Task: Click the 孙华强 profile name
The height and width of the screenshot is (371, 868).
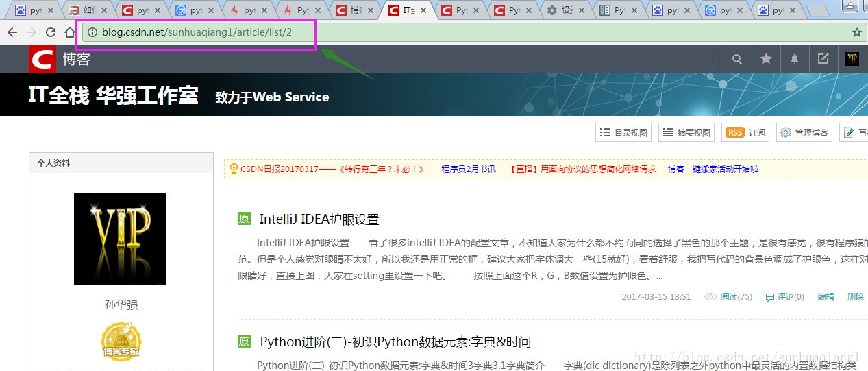Action: (x=121, y=305)
